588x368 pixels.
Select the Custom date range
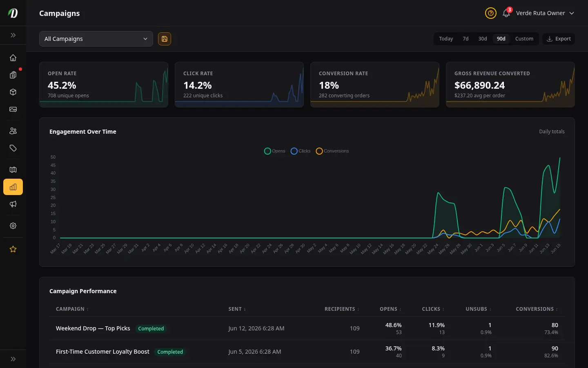coord(524,39)
